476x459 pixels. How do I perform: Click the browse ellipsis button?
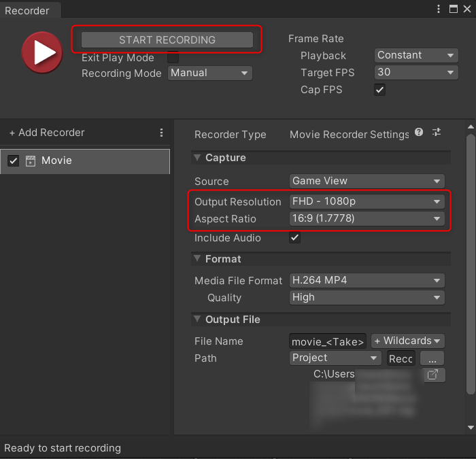432,358
